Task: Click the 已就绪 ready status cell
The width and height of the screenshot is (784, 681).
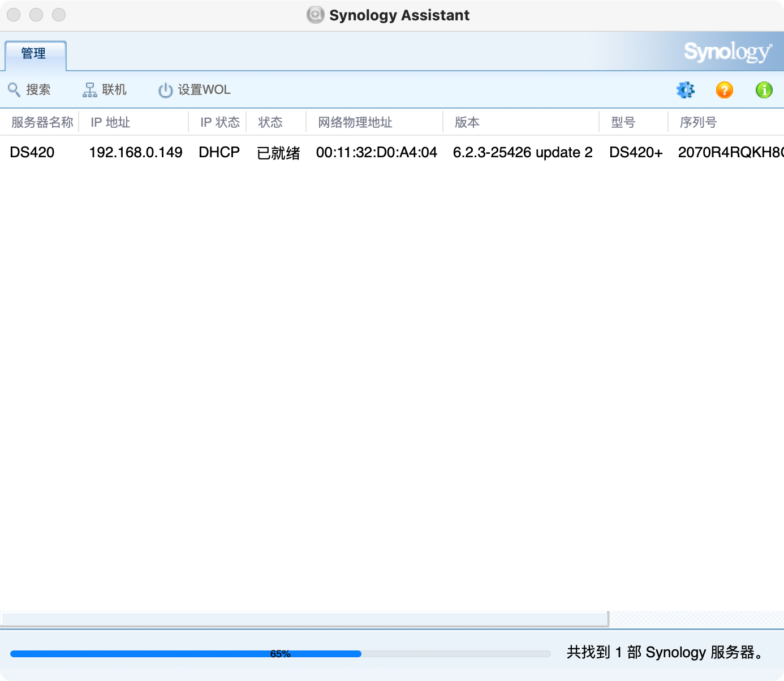Action: coord(278,153)
